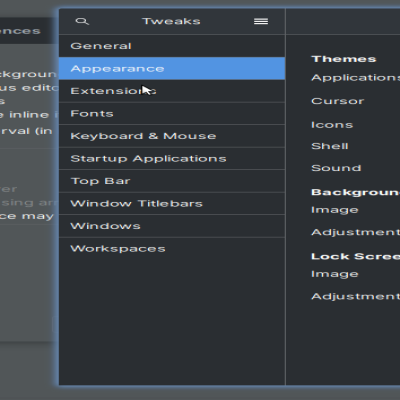
Task: Open the Fonts category
Action: pyautogui.click(x=172, y=113)
